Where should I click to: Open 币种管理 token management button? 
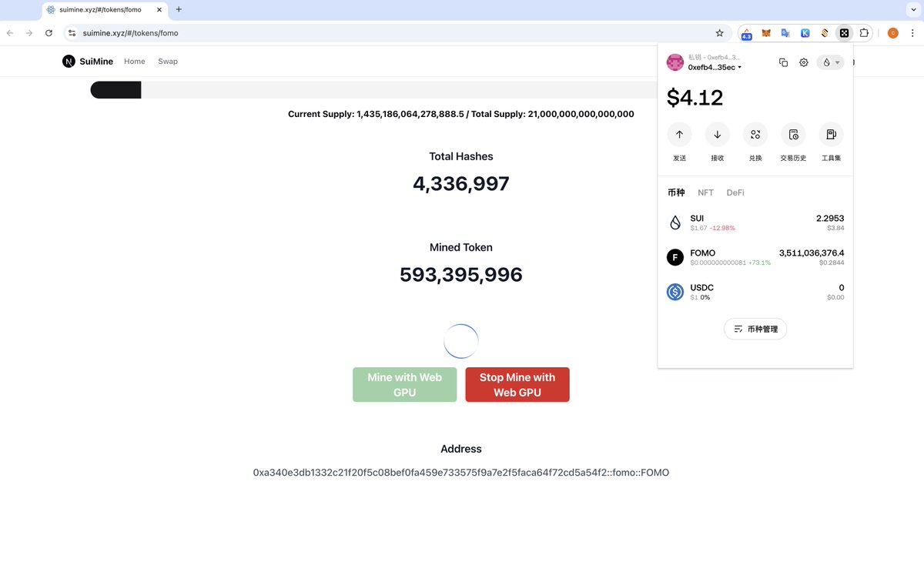pos(755,329)
